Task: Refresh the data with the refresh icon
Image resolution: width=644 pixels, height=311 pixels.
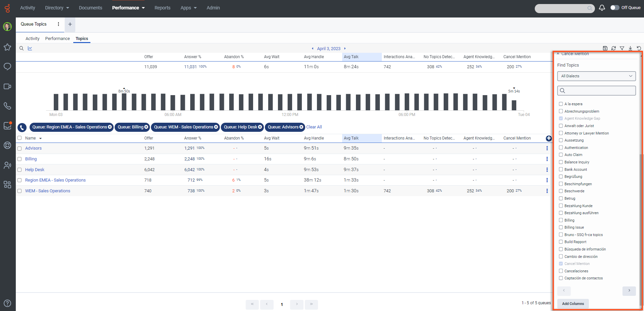Action: (x=613, y=48)
